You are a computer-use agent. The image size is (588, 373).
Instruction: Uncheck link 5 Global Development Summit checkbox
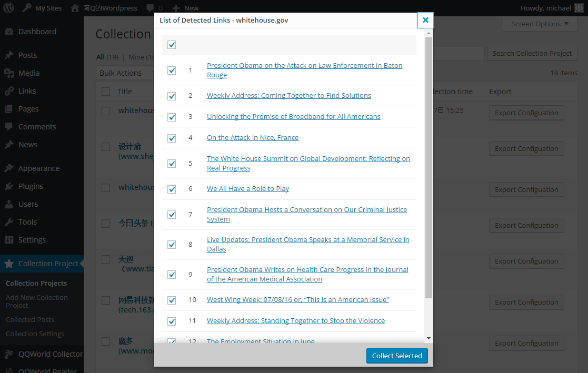(x=172, y=164)
